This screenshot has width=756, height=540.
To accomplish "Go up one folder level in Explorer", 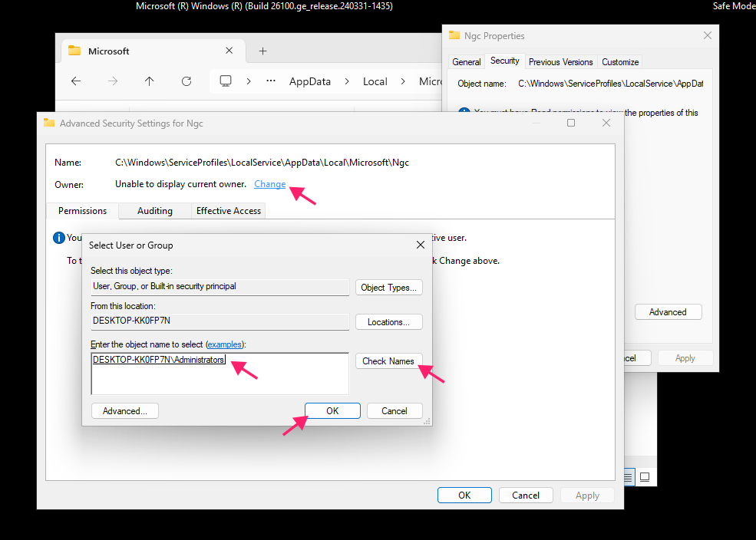I will tap(150, 81).
